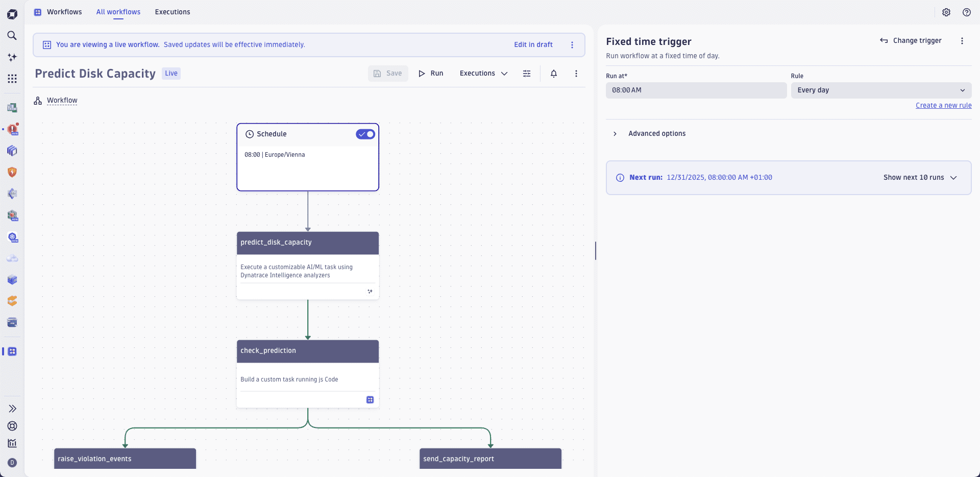Click the Create a new rule link
Viewport: 980px width, 477px height.
click(944, 105)
